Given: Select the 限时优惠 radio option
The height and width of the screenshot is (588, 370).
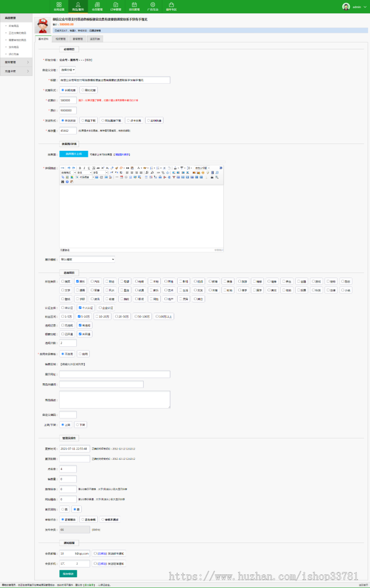Looking at the screenshot, I should click(83, 90).
